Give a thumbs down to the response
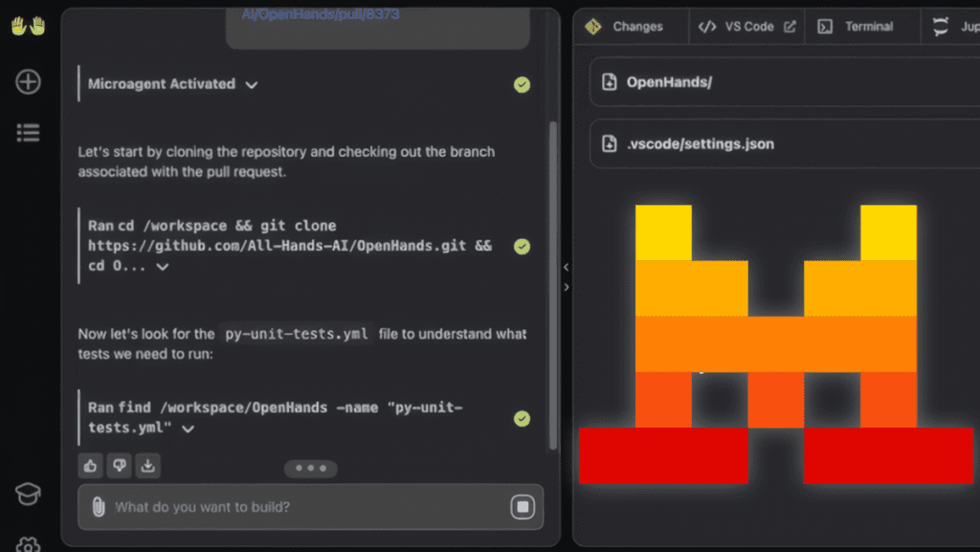This screenshot has height=552, width=980. point(119,466)
